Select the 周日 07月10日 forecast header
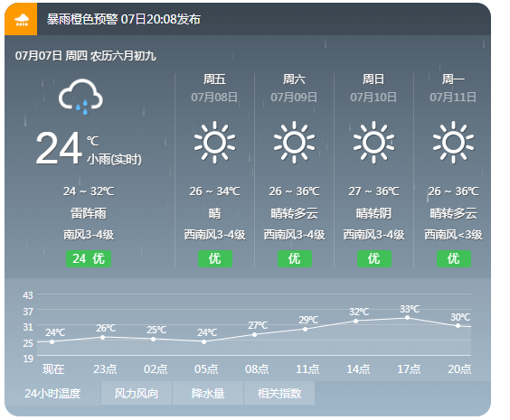This screenshot has width=510, height=420. click(373, 88)
